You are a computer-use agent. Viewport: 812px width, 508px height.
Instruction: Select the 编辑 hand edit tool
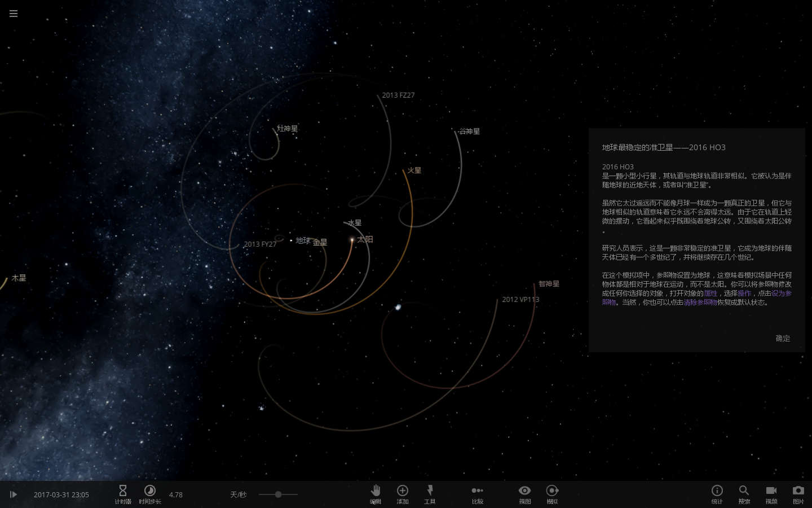pyautogui.click(x=376, y=494)
